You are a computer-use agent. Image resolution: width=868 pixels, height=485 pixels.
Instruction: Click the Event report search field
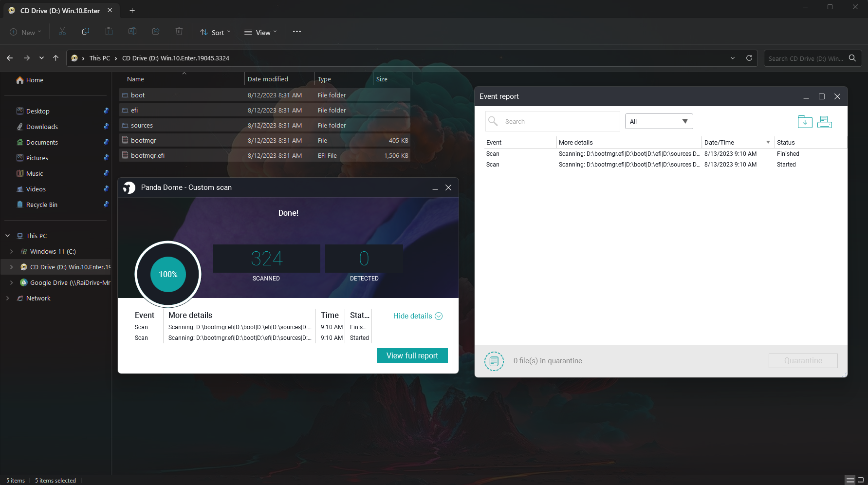pyautogui.click(x=553, y=121)
